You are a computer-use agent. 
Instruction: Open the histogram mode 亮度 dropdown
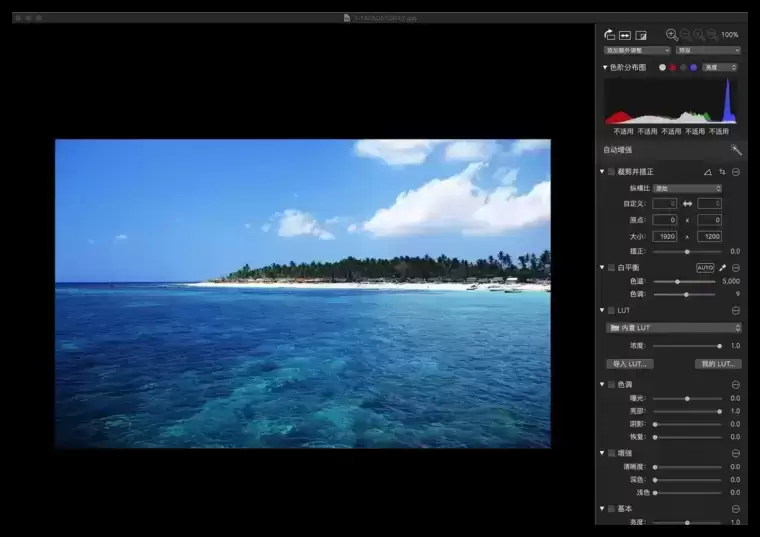tap(720, 67)
